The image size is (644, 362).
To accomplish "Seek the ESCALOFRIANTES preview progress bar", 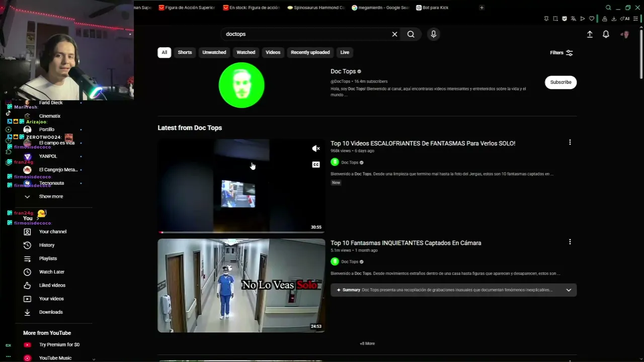I will [242, 232].
